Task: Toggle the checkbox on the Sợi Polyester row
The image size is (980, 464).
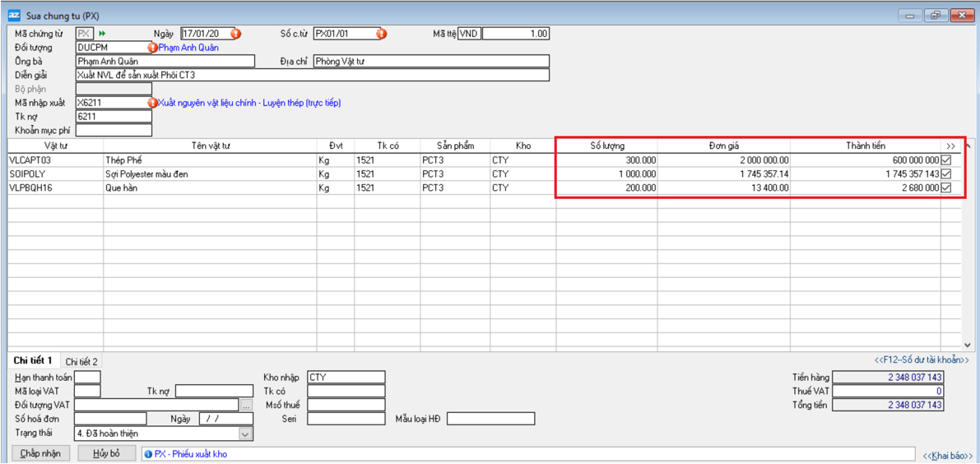Action: tap(946, 174)
